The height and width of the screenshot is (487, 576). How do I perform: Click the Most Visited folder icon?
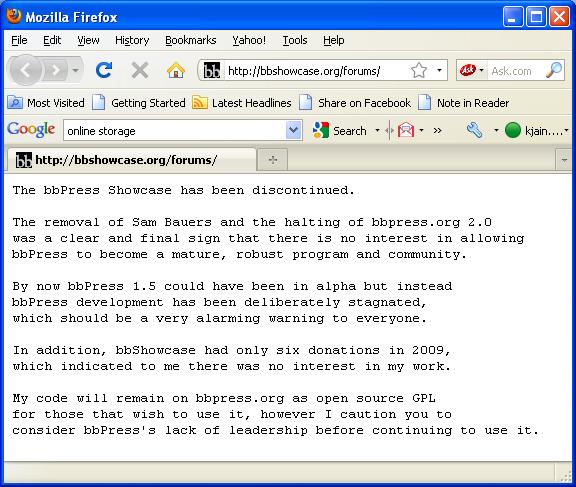pyautogui.click(x=15, y=102)
